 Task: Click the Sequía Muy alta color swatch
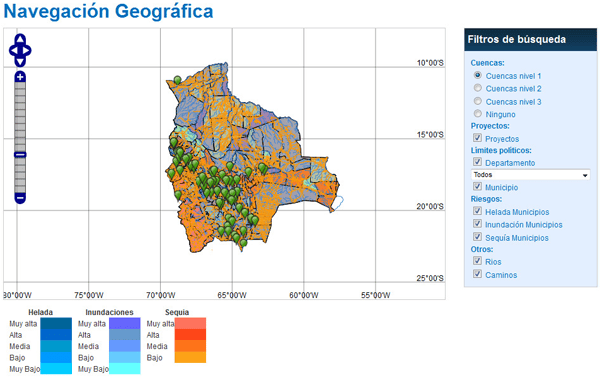click(190, 323)
